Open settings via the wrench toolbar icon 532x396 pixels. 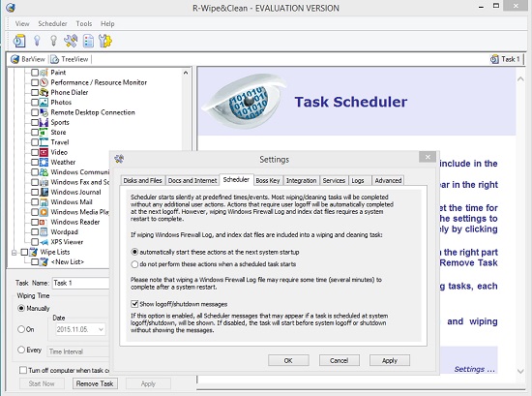[x=71, y=41]
